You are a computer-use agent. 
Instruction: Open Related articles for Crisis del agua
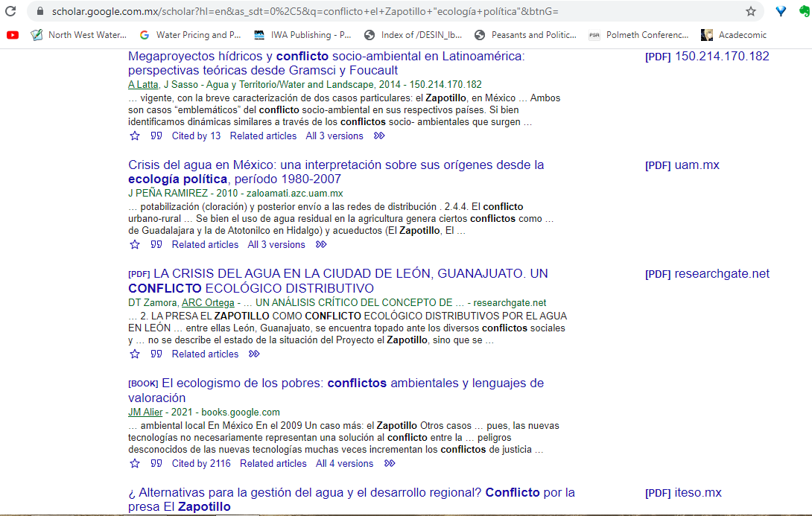tap(205, 245)
